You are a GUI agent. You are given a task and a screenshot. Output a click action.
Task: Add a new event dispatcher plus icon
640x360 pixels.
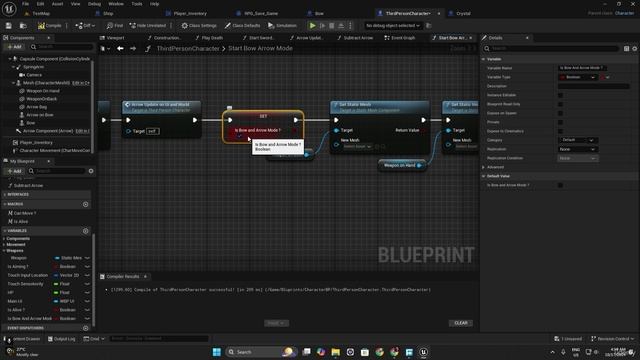click(85, 328)
